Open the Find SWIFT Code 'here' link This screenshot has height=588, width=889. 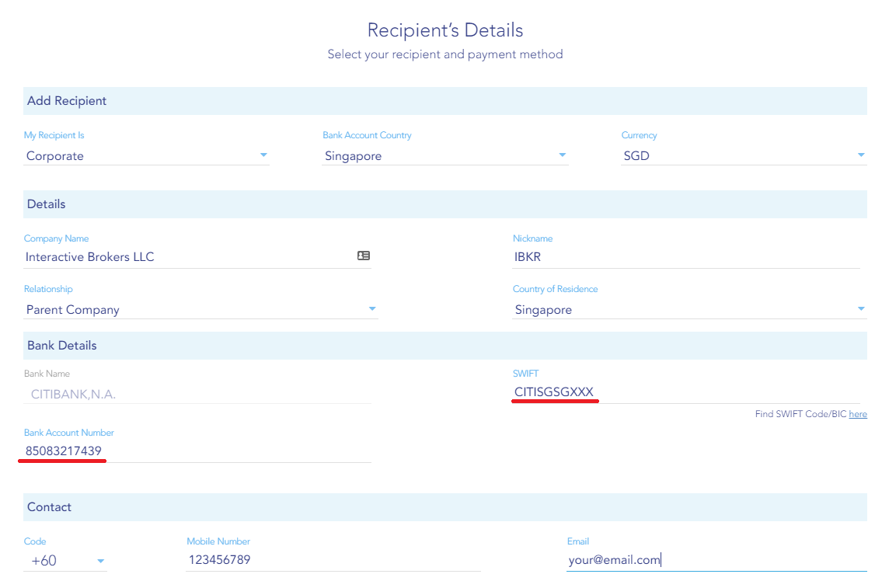coord(858,414)
